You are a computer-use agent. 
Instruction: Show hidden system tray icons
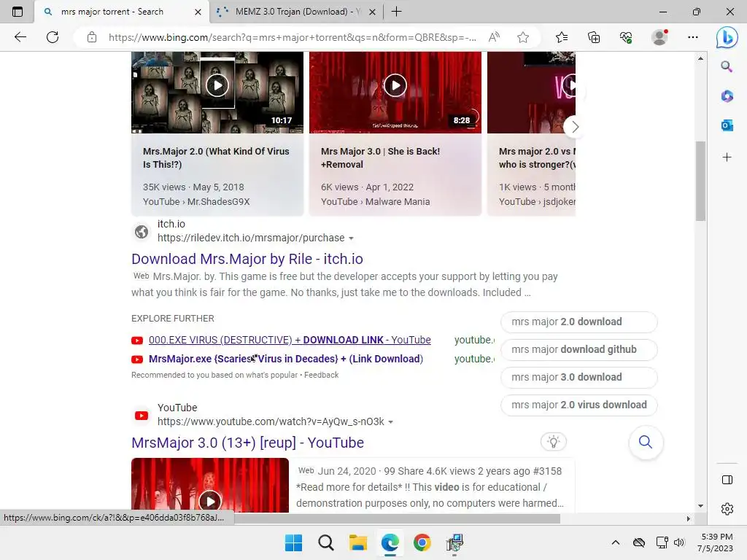pyautogui.click(x=616, y=542)
